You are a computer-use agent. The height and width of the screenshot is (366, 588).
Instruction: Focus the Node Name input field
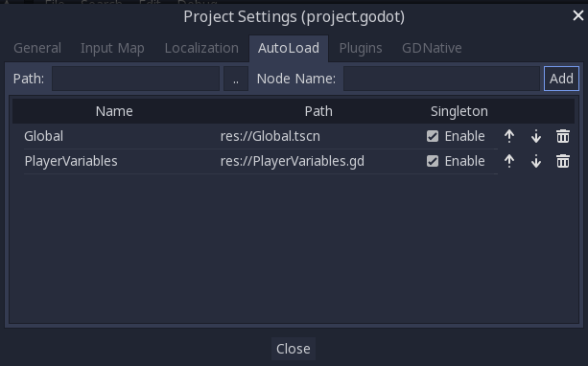pos(442,79)
